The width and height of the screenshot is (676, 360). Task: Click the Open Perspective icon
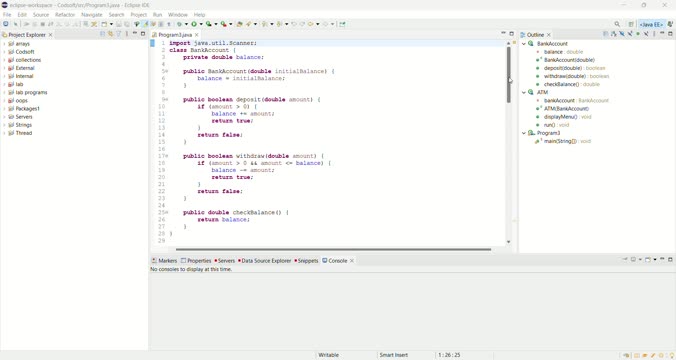coord(631,24)
